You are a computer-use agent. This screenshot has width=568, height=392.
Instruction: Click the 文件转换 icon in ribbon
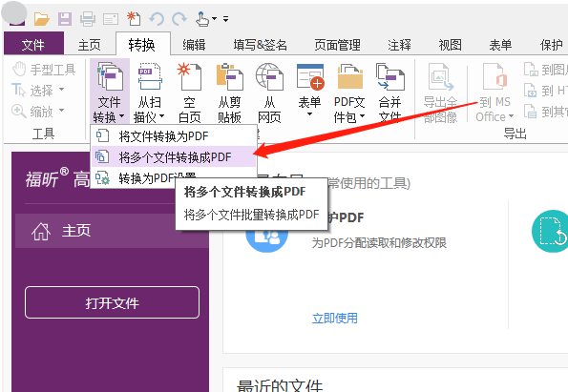click(x=110, y=76)
